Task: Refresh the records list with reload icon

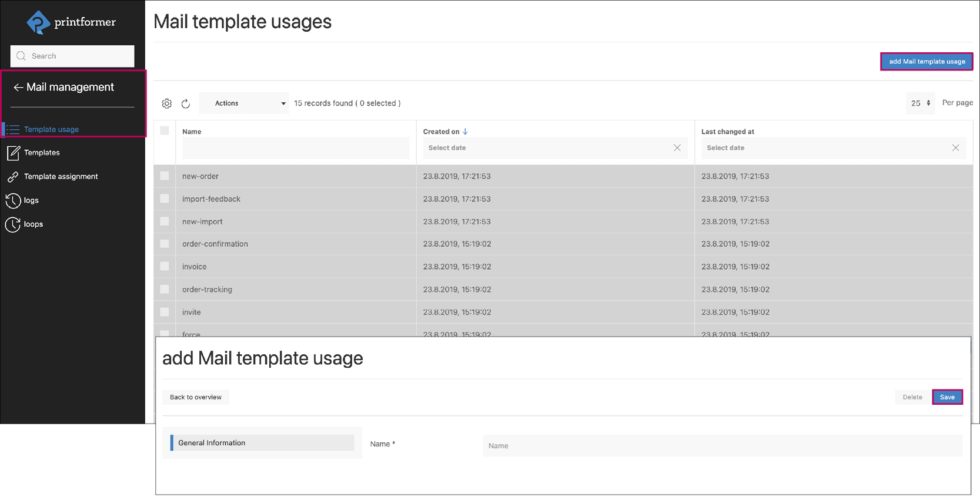Action: [x=186, y=103]
